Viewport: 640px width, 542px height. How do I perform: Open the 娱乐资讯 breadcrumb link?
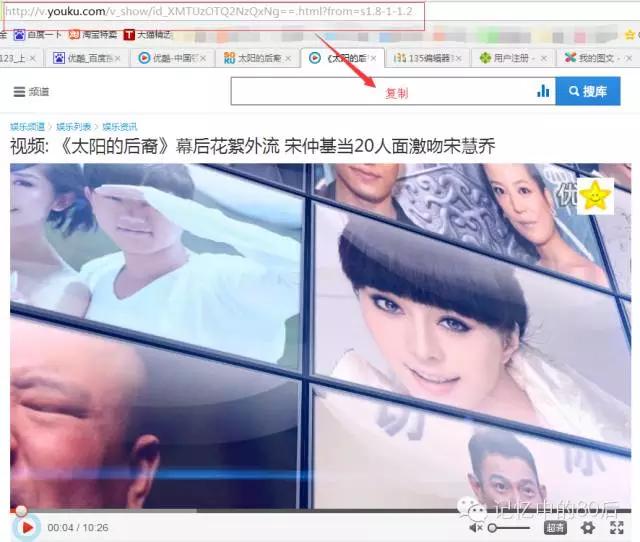click(x=120, y=127)
